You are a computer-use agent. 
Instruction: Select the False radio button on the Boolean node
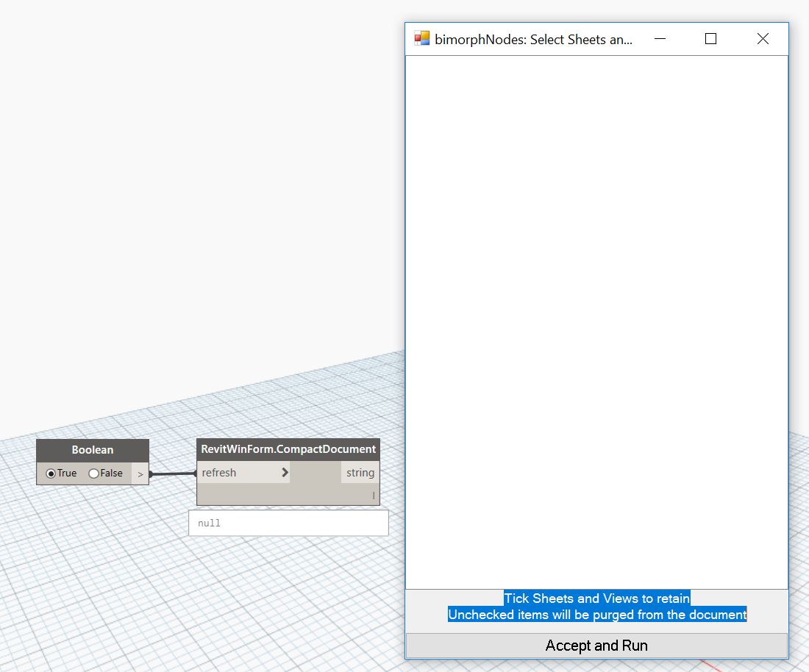[93, 473]
